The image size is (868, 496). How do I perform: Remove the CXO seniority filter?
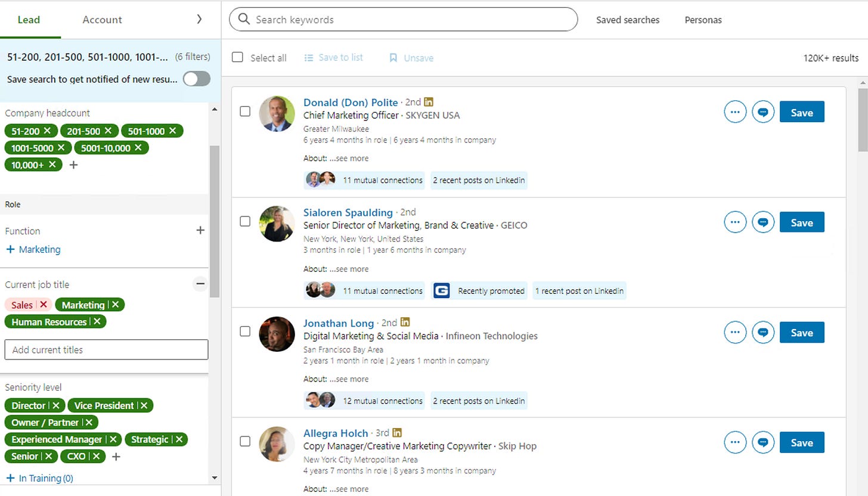(96, 456)
